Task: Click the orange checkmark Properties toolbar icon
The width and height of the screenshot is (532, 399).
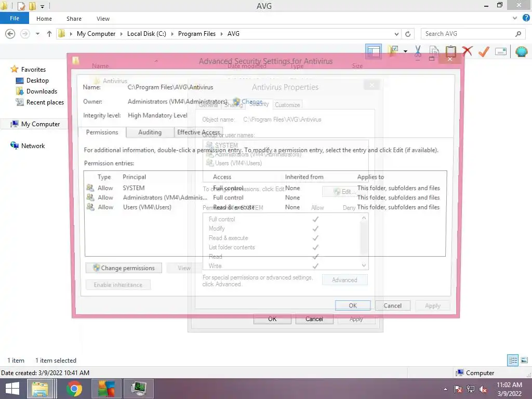Action: (x=484, y=51)
